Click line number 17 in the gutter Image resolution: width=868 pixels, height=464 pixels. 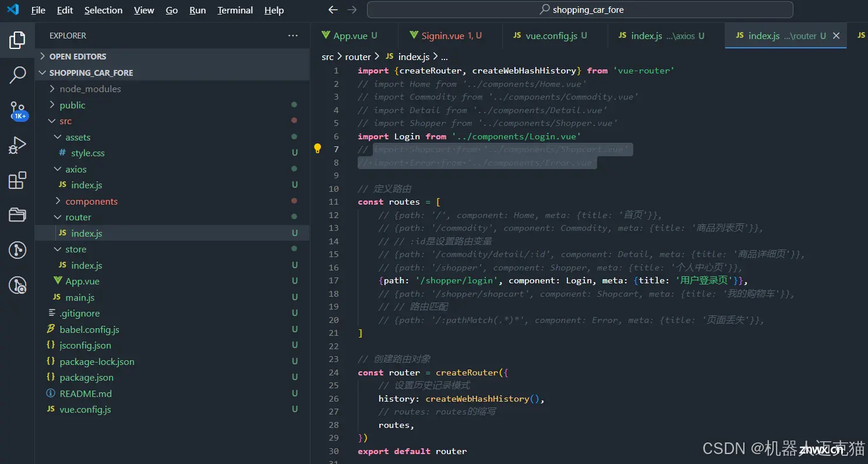pyautogui.click(x=334, y=280)
